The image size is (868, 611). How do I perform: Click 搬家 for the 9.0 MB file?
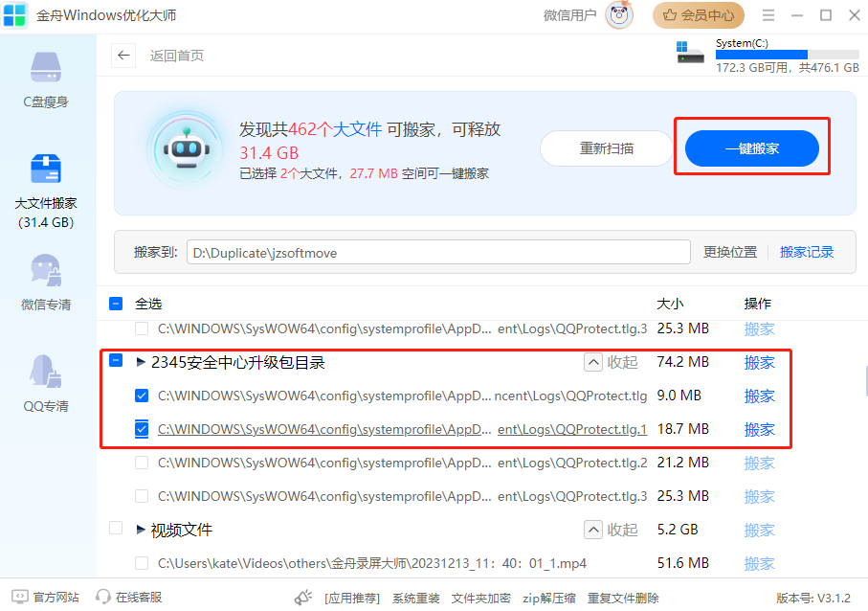[x=759, y=396]
